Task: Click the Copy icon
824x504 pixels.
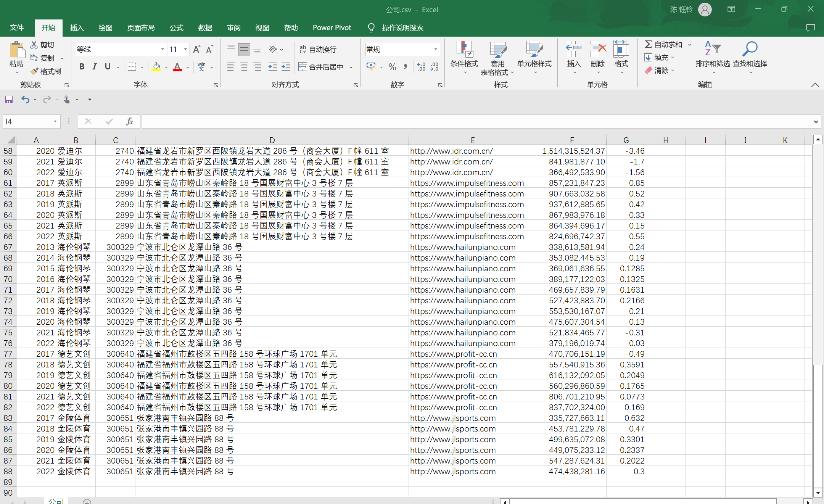Action: tap(34, 58)
